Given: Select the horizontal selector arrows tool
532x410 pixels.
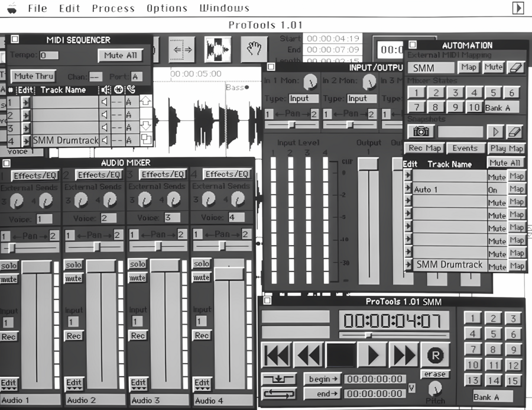Looking at the screenshot, I should click(183, 50).
